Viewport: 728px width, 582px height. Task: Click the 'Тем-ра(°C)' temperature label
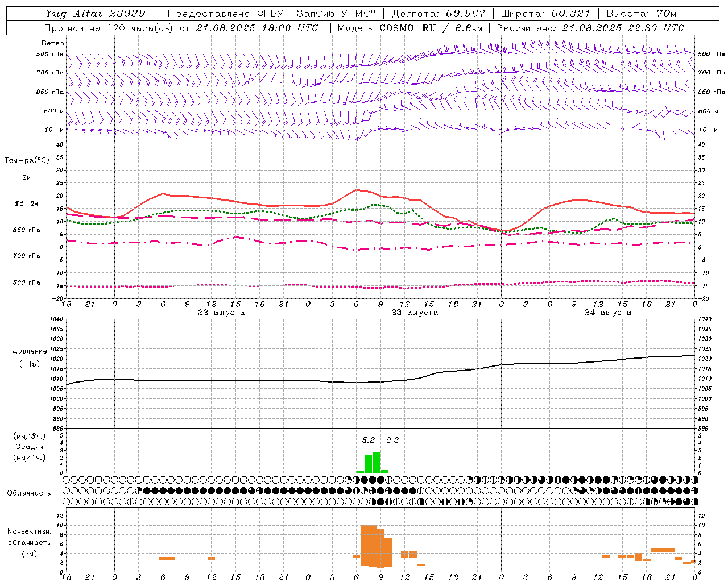pos(27,161)
